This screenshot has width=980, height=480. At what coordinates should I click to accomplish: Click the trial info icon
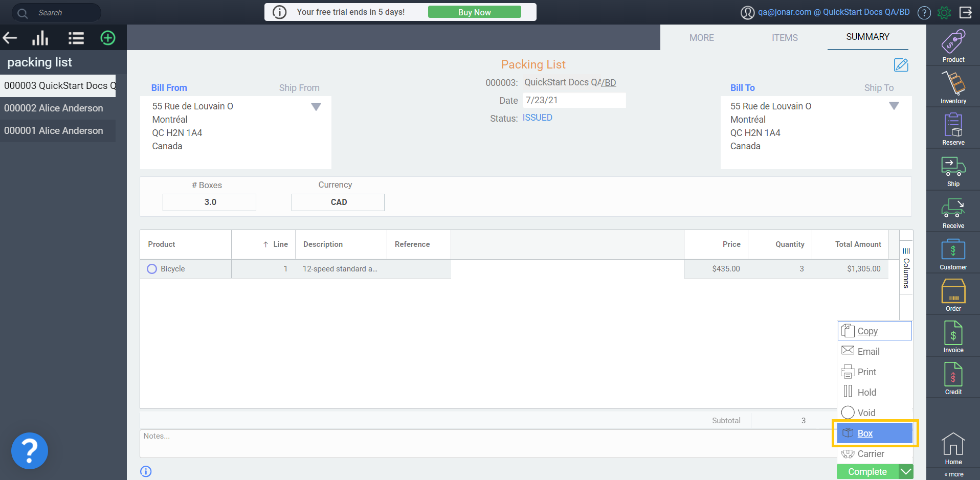click(279, 12)
